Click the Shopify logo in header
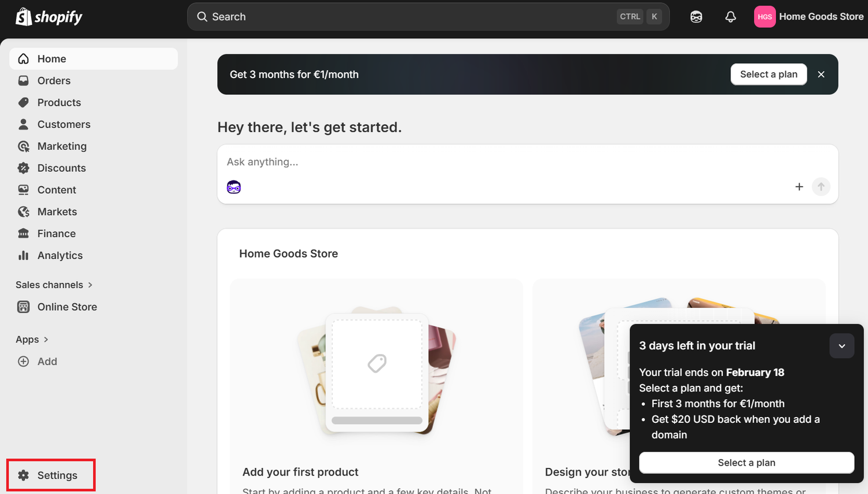Viewport: 868px width, 494px height. (x=49, y=17)
